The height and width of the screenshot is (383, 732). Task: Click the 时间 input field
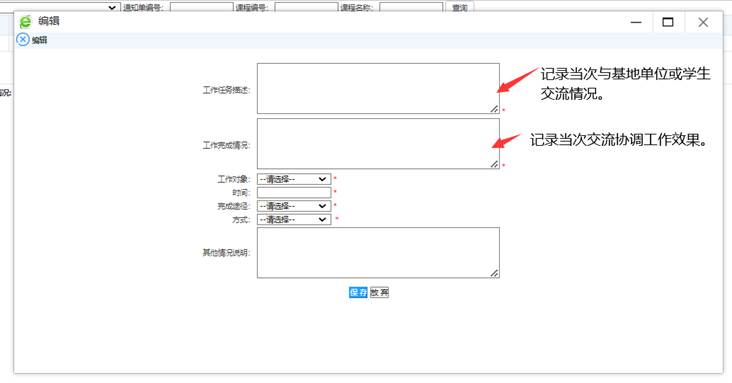coord(294,192)
